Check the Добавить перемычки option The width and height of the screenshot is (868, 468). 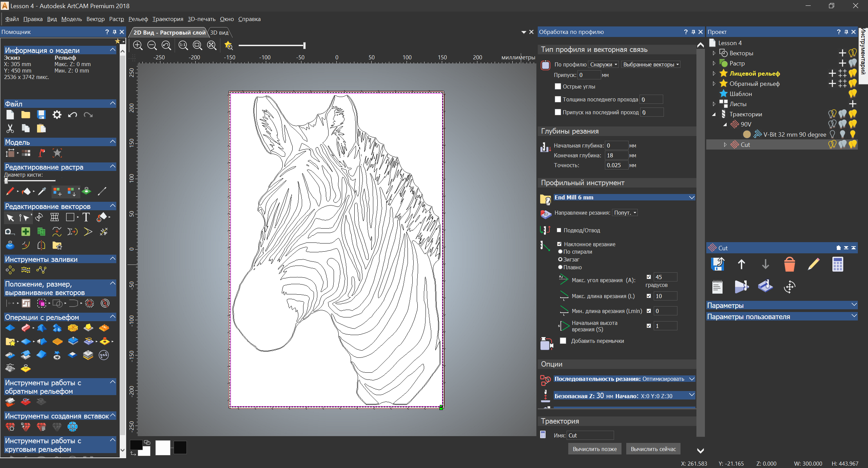click(x=563, y=341)
